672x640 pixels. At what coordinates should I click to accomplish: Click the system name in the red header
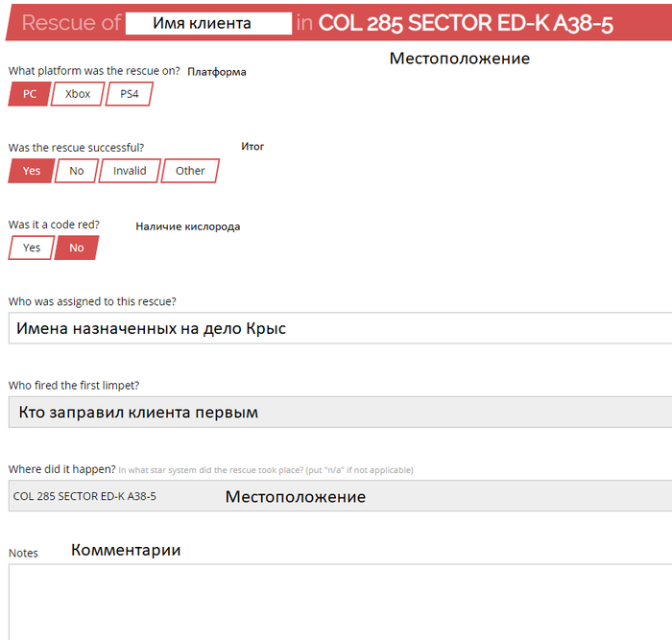[x=465, y=23]
